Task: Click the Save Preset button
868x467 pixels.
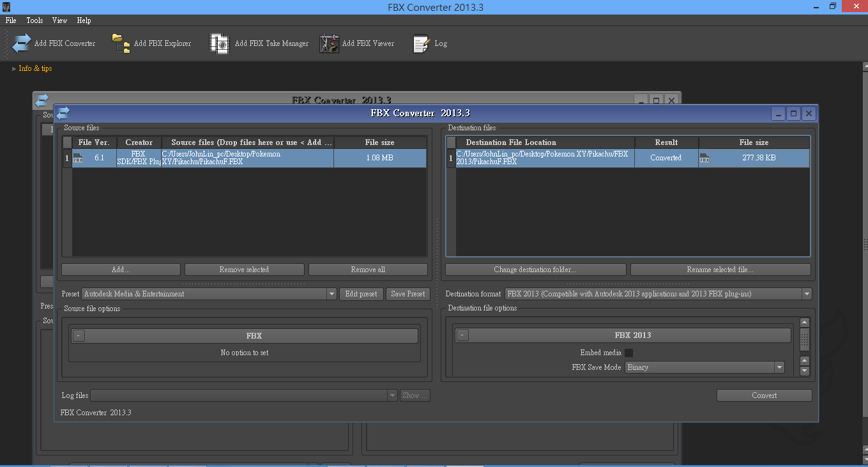Action: [x=407, y=294]
